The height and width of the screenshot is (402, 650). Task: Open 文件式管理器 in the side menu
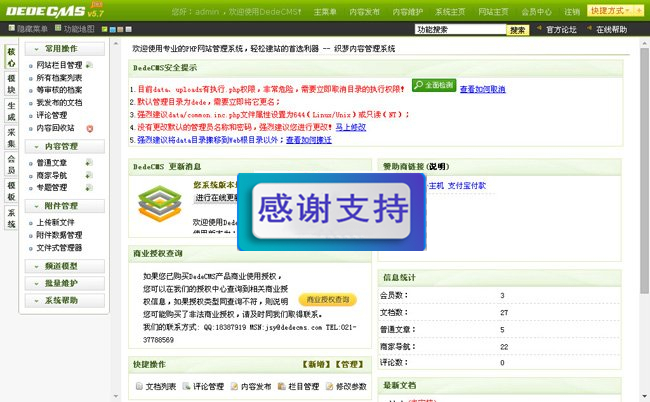pos(59,248)
